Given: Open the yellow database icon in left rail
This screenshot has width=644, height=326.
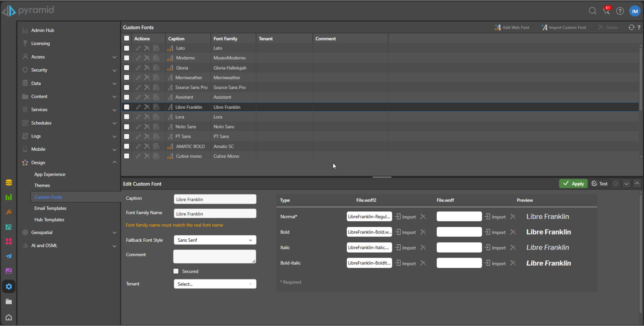Looking at the screenshot, I should [x=9, y=182].
